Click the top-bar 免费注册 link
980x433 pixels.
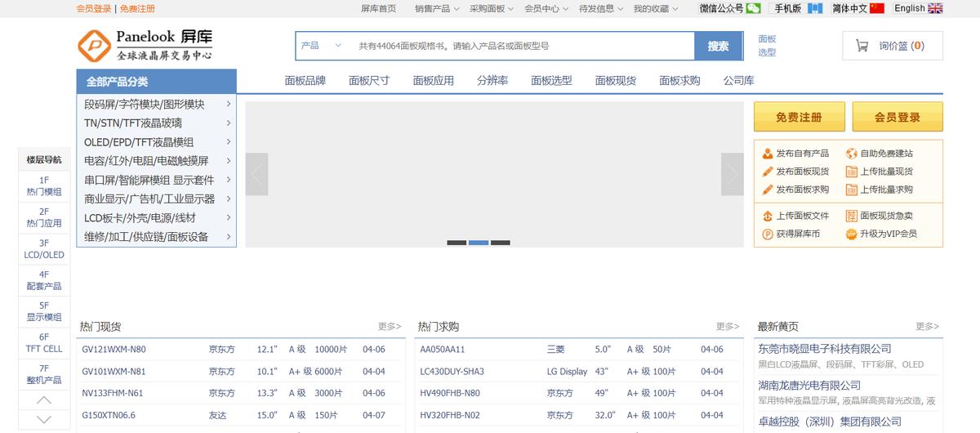[137, 9]
